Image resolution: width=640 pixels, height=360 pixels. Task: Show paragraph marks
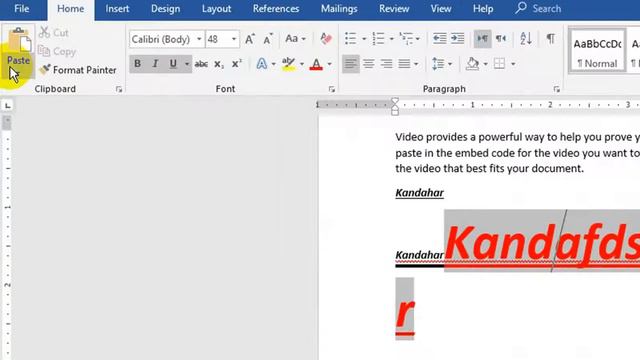[x=551, y=39]
